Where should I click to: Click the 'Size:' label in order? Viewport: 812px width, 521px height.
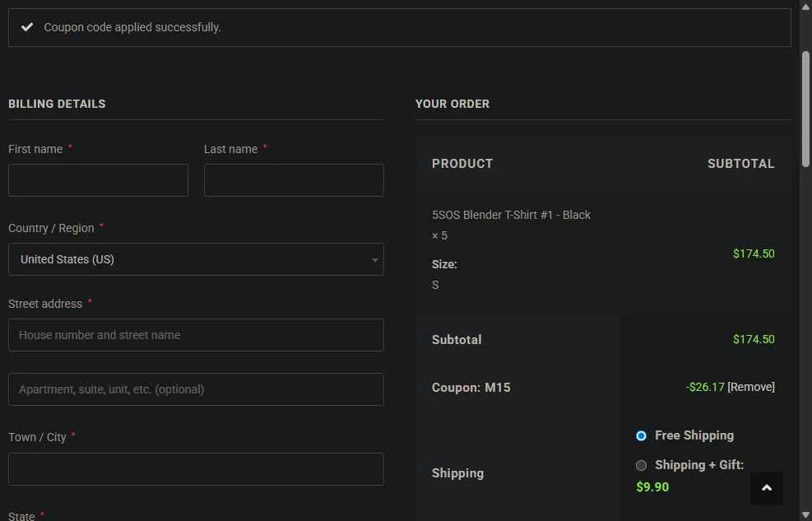(x=444, y=264)
